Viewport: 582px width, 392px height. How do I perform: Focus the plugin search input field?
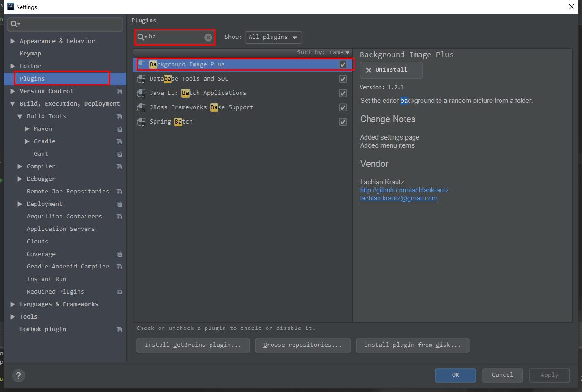pyautogui.click(x=176, y=37)
